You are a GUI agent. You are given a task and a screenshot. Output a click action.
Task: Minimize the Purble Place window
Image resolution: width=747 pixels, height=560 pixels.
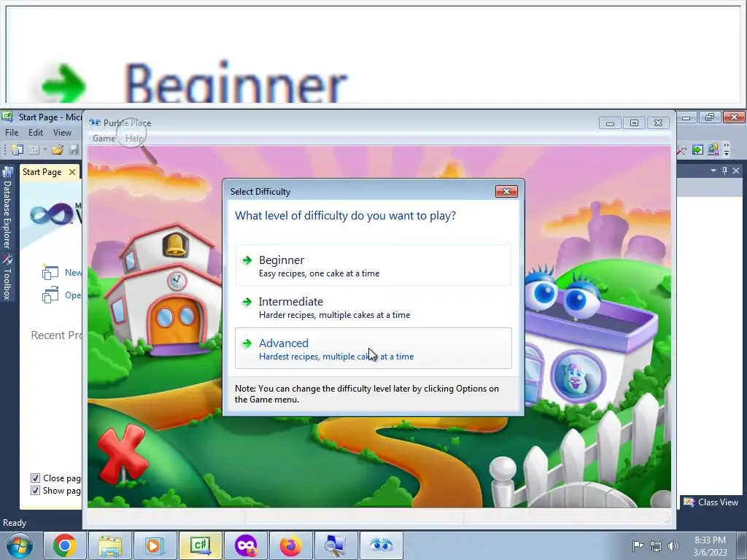(x=610, y=123)
